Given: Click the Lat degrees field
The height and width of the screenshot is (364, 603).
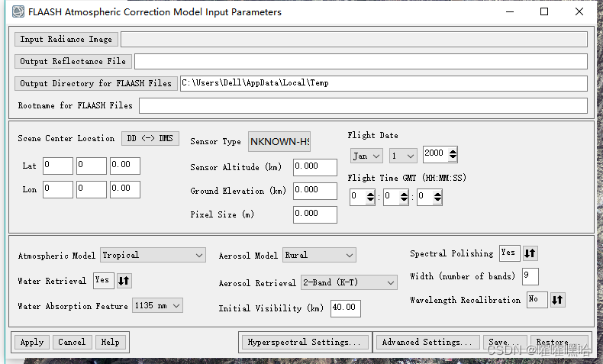Looking at the screenshot, I should tap(58, 166).
